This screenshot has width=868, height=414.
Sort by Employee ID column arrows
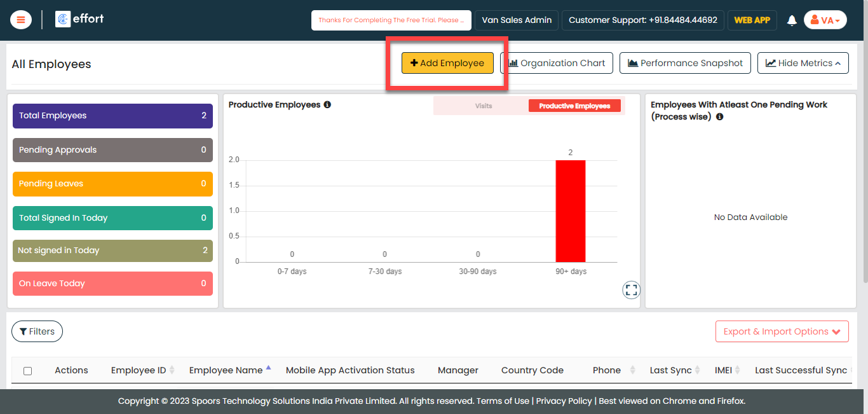pos(172,370)
